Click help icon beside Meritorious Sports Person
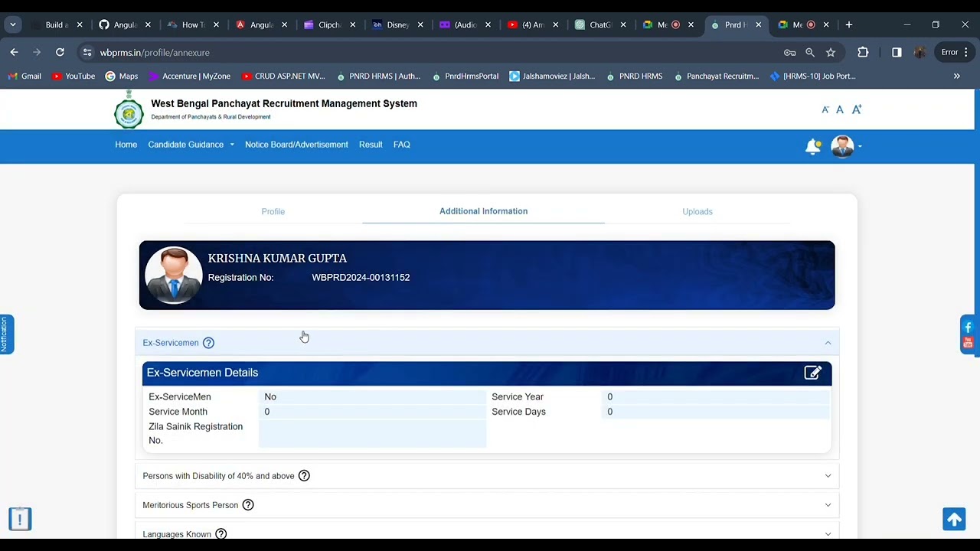The image size is (980, 551). [248, 505]
